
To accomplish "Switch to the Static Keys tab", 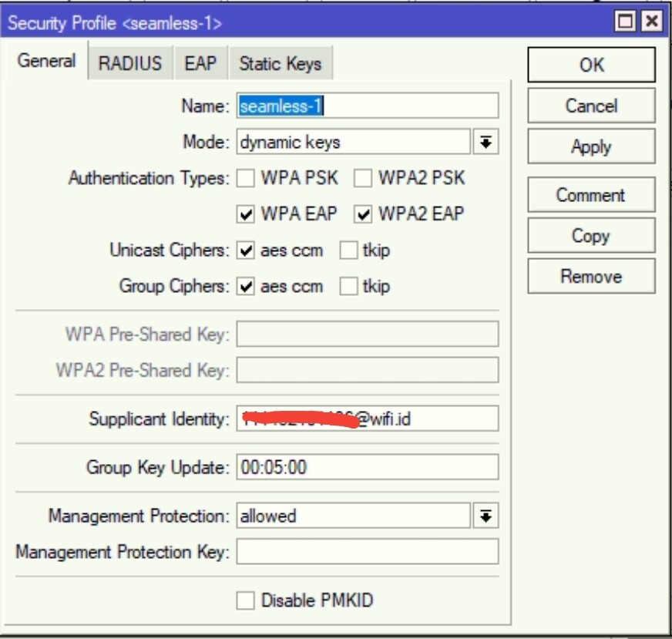I will pyautogui.click(x=281, y=64).
